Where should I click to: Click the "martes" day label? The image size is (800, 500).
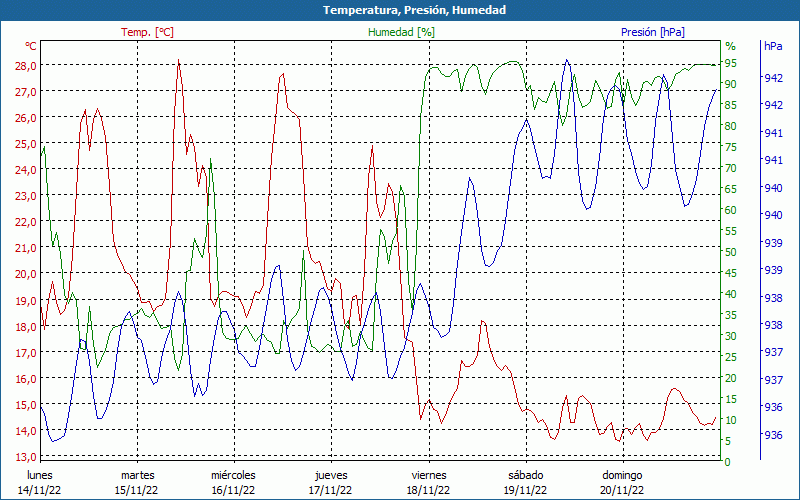point(137,475)
